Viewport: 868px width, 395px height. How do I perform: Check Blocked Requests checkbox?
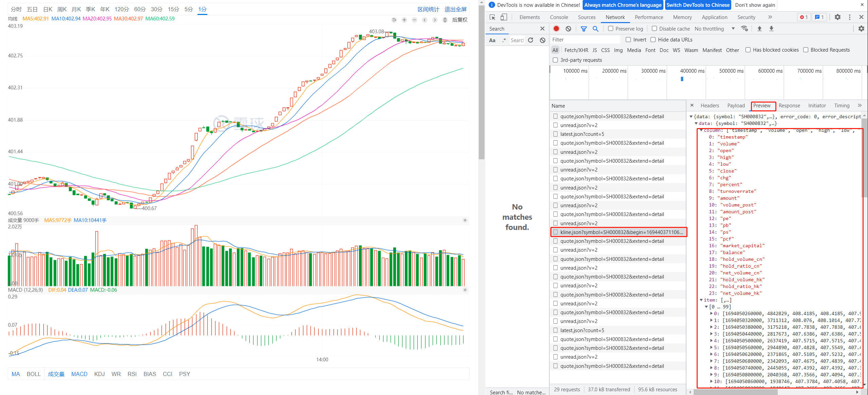click(x=806, y=50)
